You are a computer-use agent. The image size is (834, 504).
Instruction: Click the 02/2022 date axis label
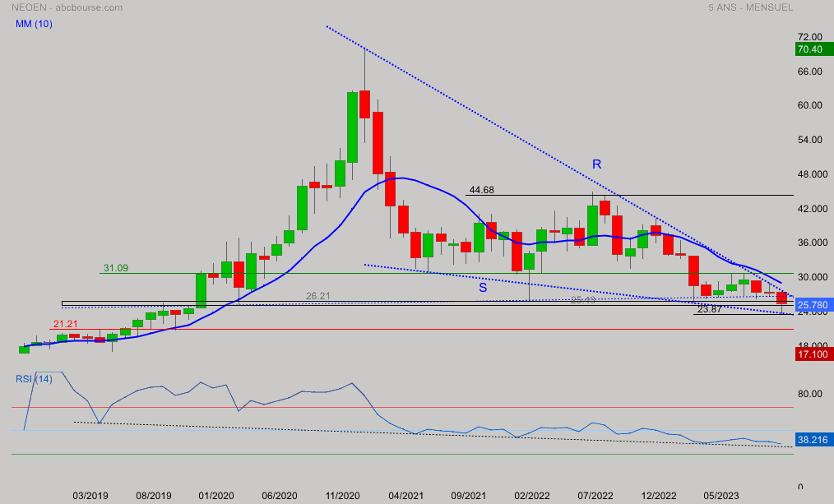[532, 496]
